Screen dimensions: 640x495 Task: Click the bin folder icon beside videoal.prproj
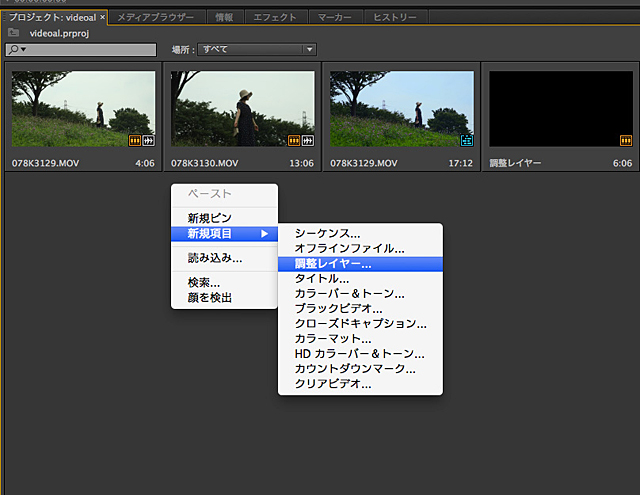(13, 33)
